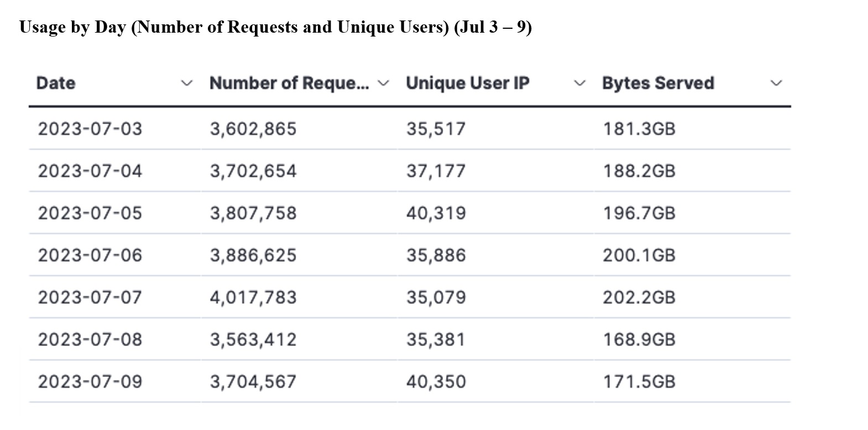Click the 4,017,783 requests cell

coord(253,297)
